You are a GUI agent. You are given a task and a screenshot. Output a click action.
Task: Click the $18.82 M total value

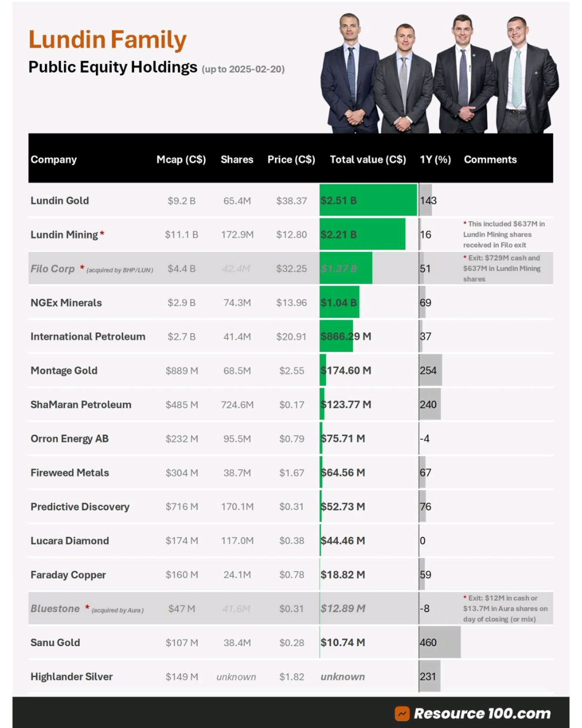(343, 575)
